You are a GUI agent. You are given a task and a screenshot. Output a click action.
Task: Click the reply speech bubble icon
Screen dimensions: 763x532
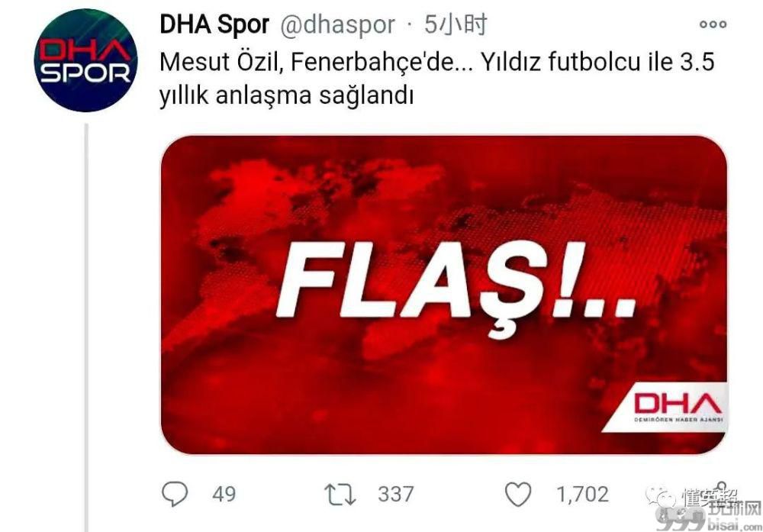[174, 494]
